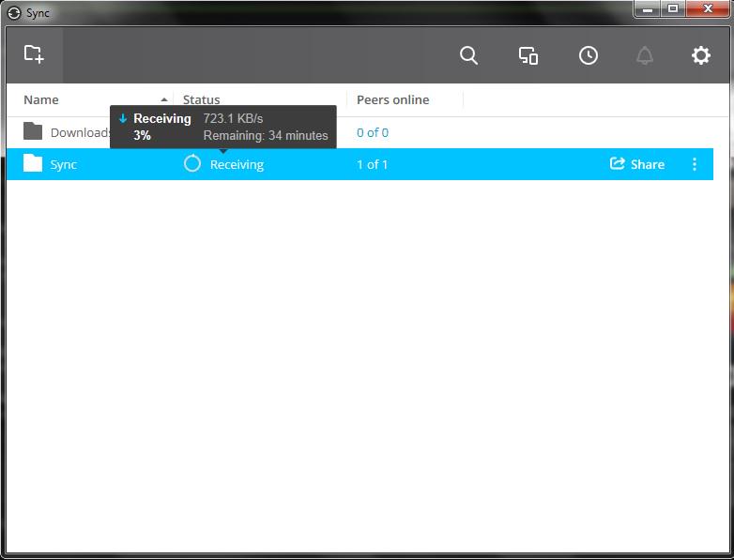This screenshot has height=560, width=734.
Task: Click the add folder icon
Action: coord(34,54)
